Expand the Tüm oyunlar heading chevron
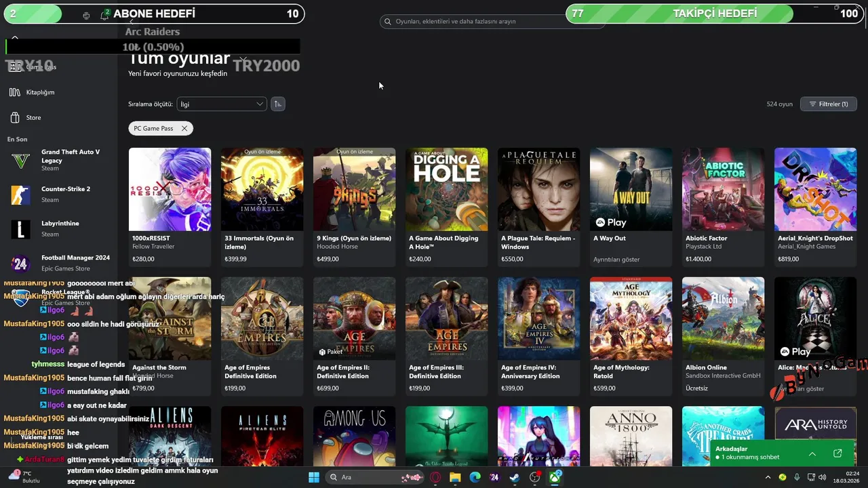Screen dimensions: 868x488 tap(243, 59)
